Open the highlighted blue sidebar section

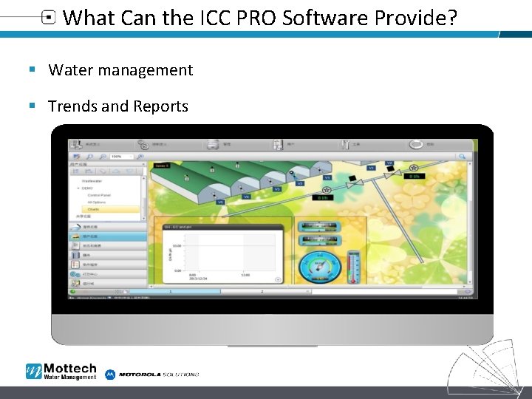[x=108, y=236]
